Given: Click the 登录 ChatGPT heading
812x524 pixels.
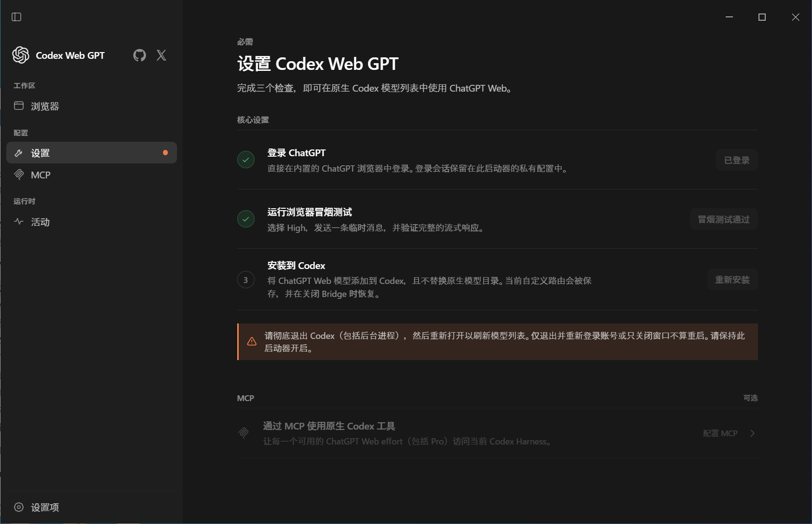Looking at the screenshot, I should coord(297,153).
